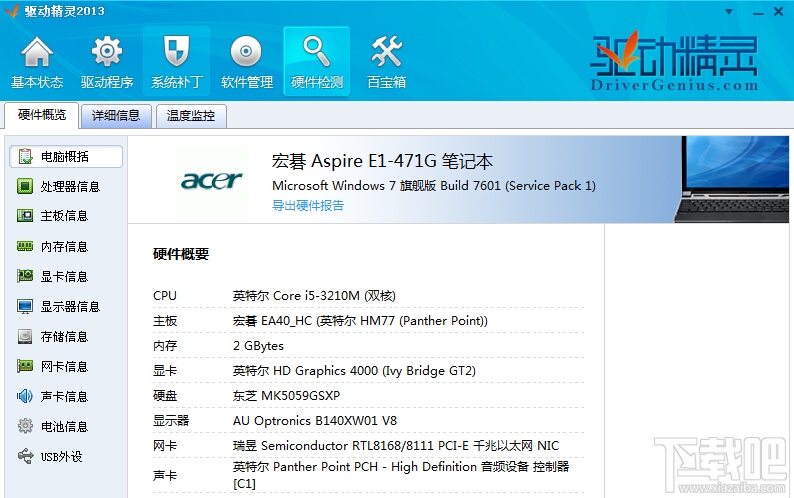Click the 显卡 value HD Graphics 4000
The height and width of the screenshot is (498, 794).
click(x=354, y=370)
